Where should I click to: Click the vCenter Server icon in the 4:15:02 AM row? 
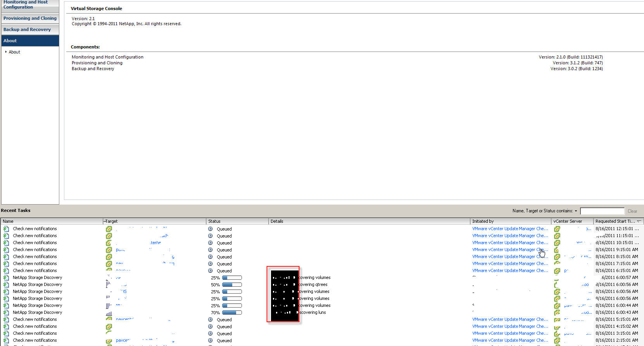557,327
